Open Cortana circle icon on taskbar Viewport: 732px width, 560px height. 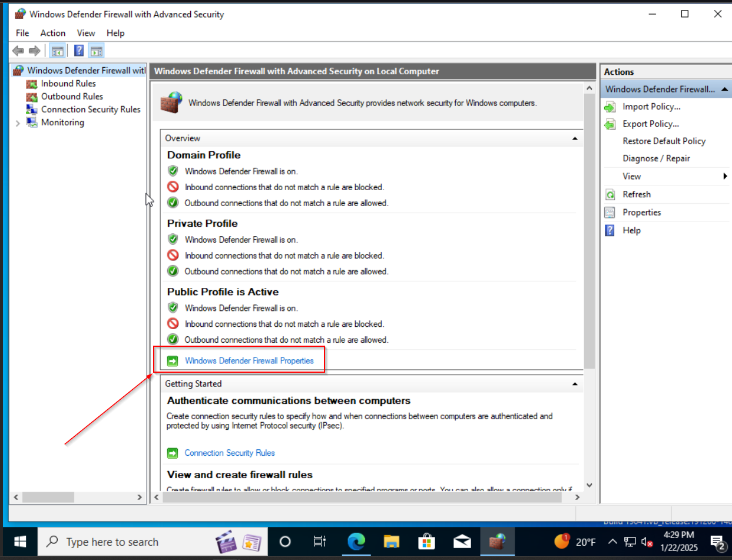pyautogui.click(x=285, y=542)
